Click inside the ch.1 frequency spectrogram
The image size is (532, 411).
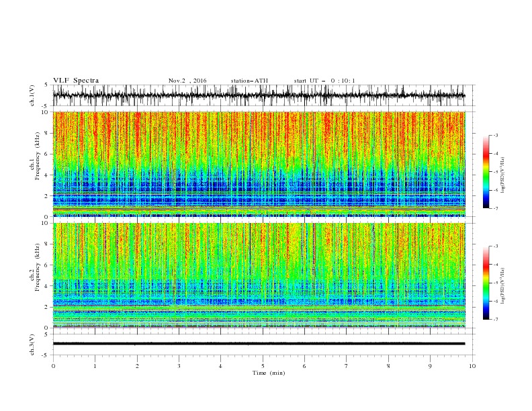coord(259,164)
